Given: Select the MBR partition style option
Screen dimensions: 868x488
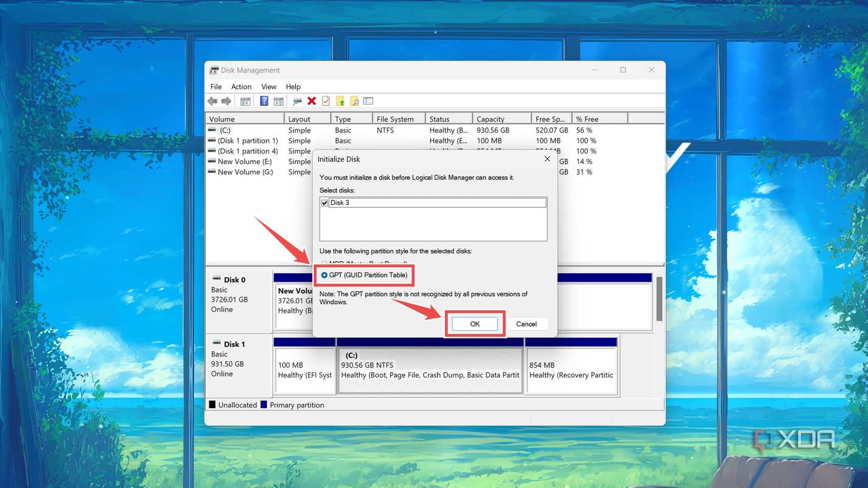Looking at the screenshot, I should [324, 263].
